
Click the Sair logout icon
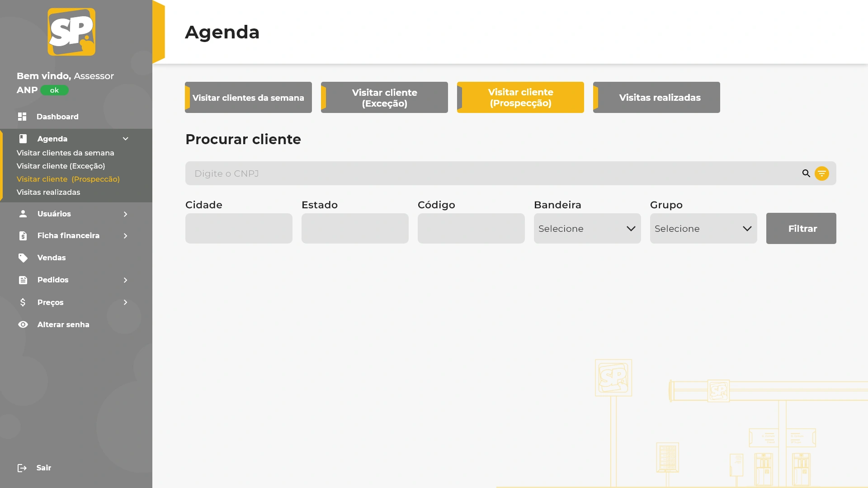(x=22, y=468)
